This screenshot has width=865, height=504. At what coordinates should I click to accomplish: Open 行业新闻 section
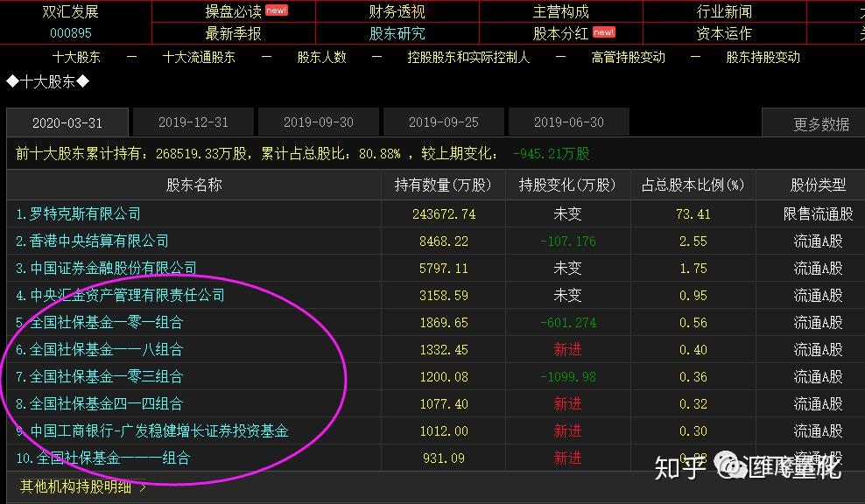coord(724,11)
